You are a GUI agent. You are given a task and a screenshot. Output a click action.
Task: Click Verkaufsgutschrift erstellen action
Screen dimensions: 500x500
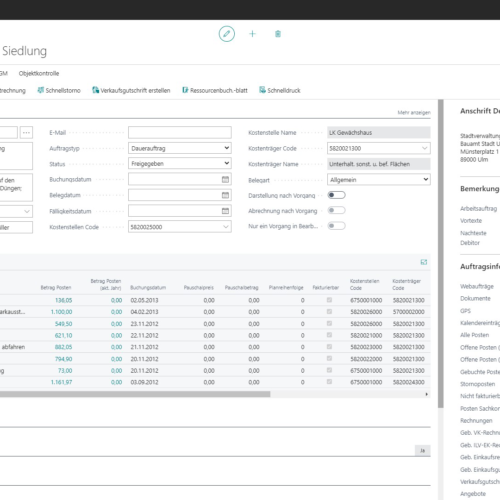tap(131, 90)
